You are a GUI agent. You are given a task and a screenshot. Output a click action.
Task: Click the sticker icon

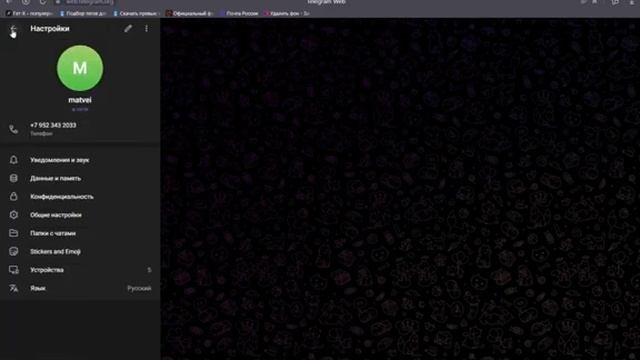click(x=13, y=251)
